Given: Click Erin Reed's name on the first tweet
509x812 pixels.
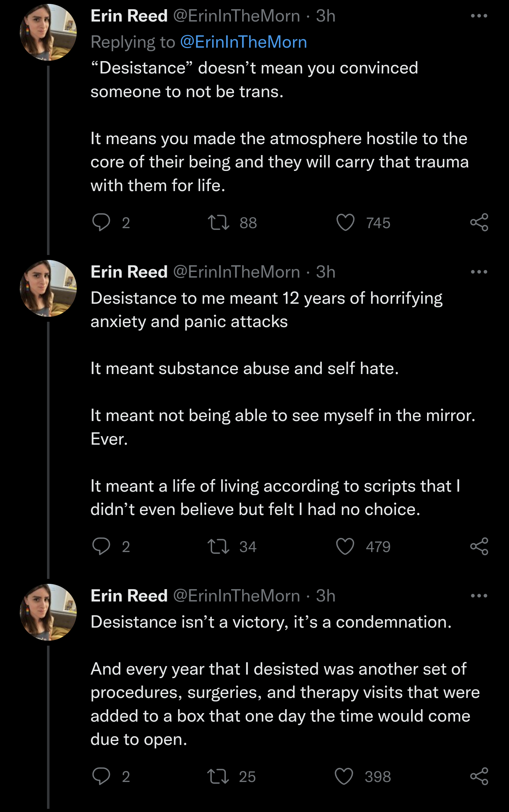Looking at the screenshot, I should coord(129,16).
